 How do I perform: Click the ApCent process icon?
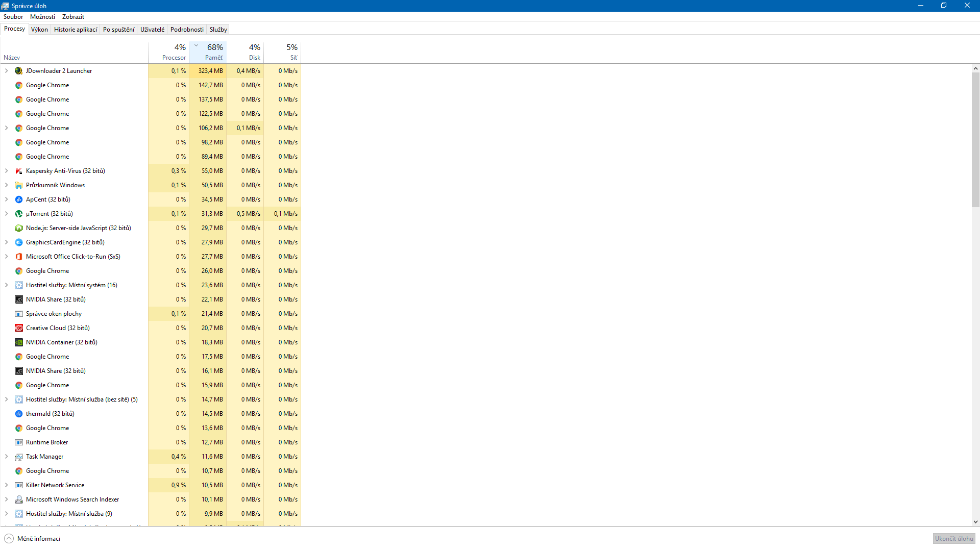click(19, 199)
